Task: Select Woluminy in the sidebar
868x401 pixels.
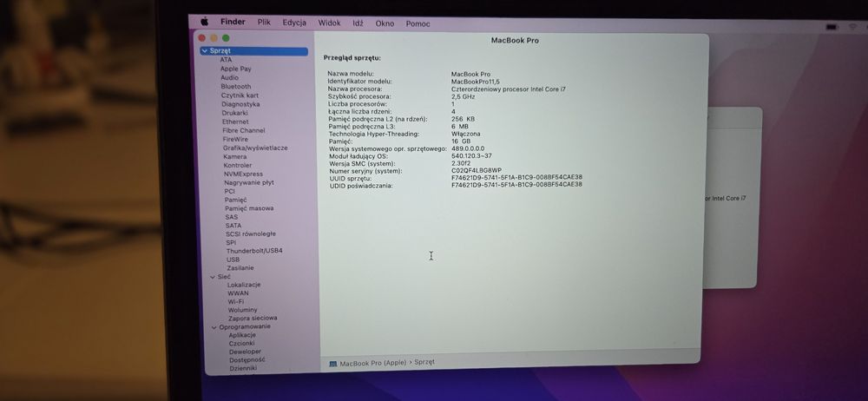Action: click(x=242, y=310)
